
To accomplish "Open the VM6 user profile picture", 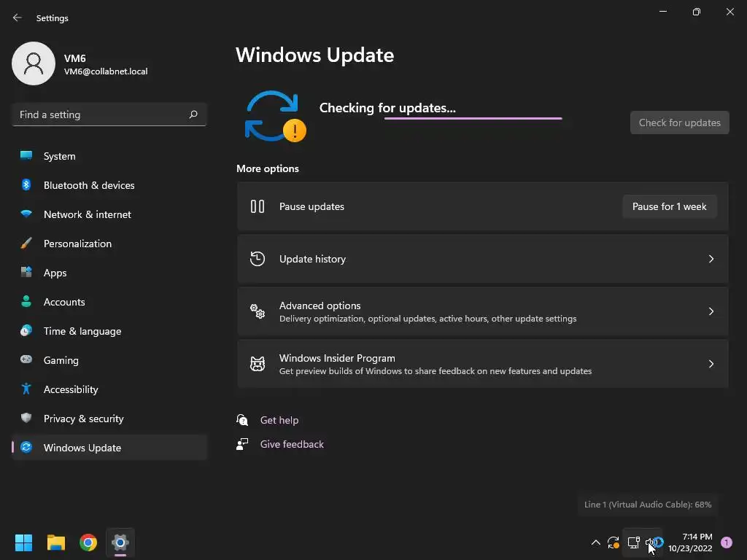I will tap(34, 63).
